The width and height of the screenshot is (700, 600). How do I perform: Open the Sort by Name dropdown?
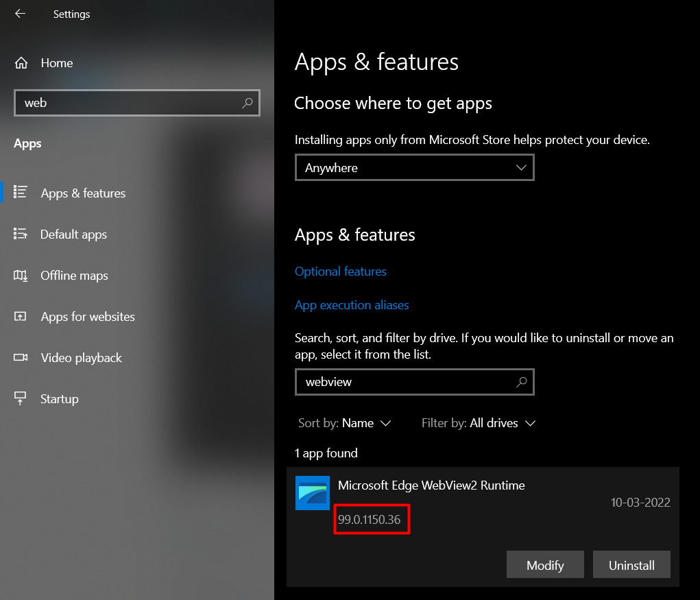[x=344, y=423]
